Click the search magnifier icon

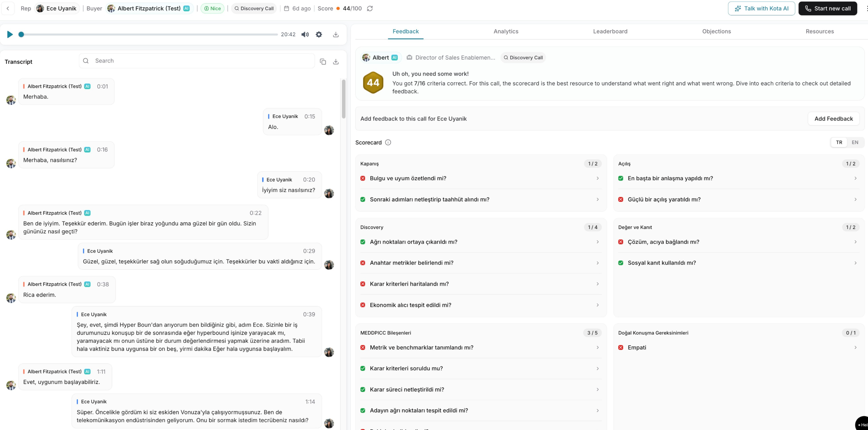click(x=86, y=61)
